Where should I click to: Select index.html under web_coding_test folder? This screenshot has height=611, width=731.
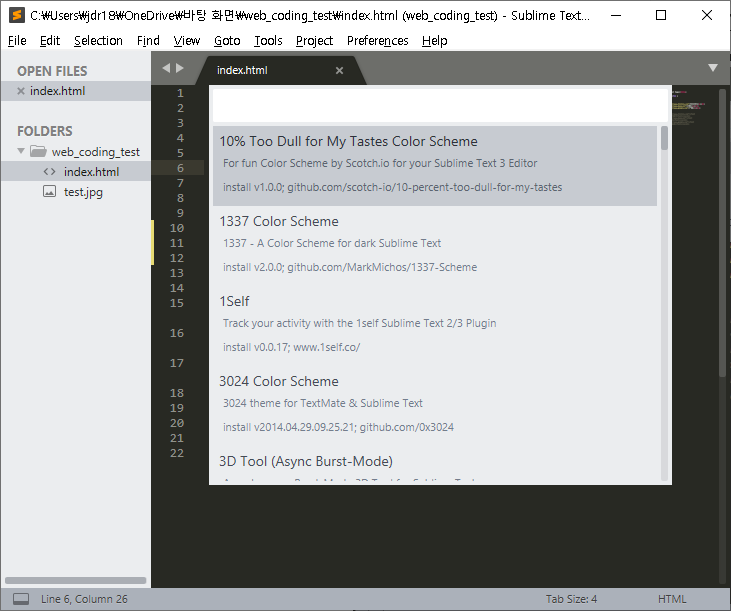[76, 172]
